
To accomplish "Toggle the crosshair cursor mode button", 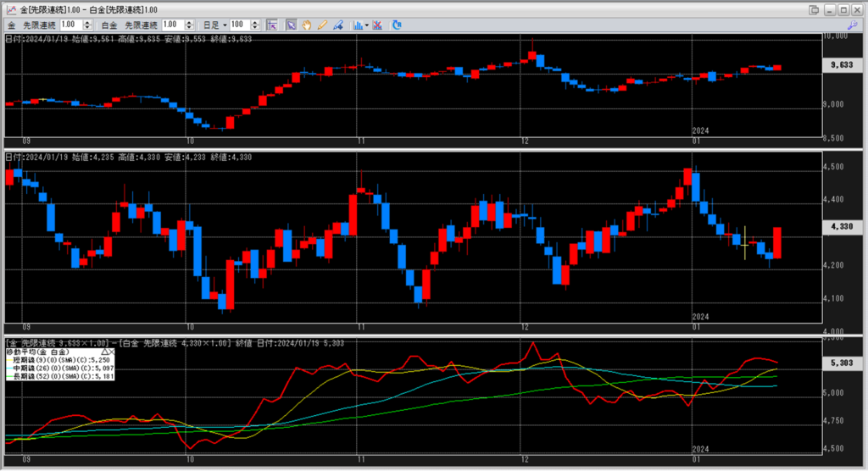I will tap(273, 25).
